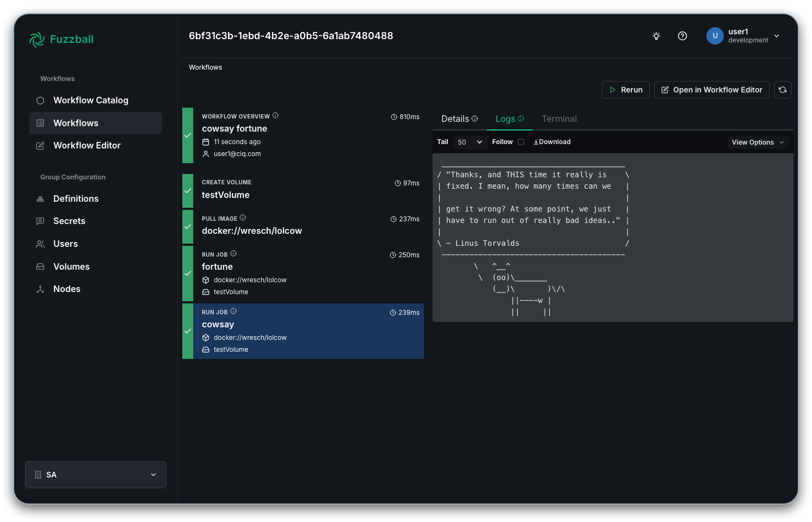Screen dimensions: 812x522
Task: Open the SA organization selector
Action: (x=96, y=475)
